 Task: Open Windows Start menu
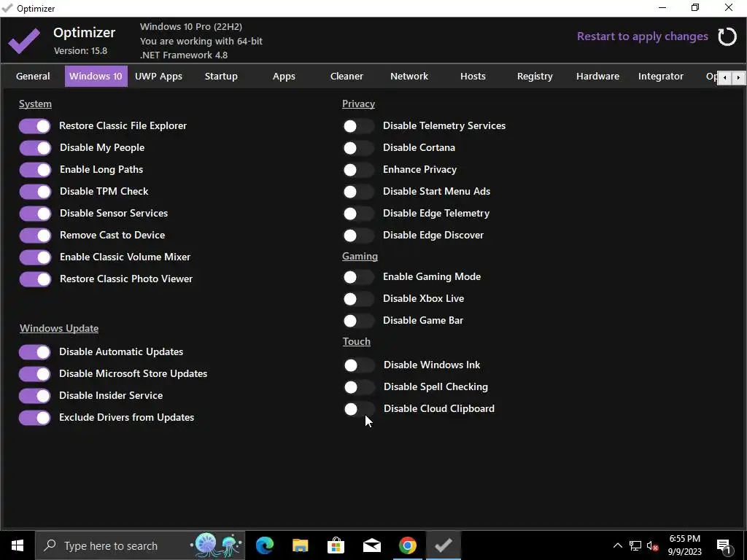[18, 545]
